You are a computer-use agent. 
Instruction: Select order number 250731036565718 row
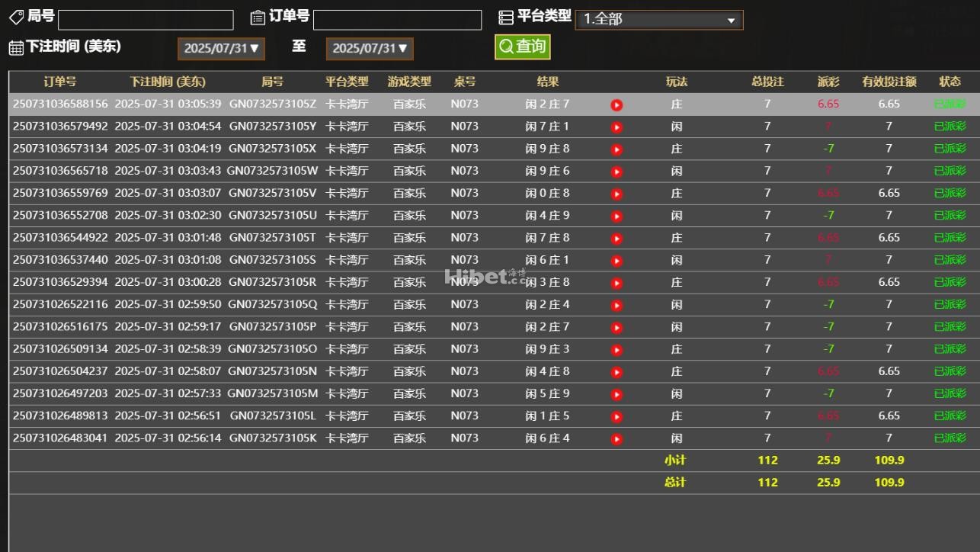(x=60, y=171)
